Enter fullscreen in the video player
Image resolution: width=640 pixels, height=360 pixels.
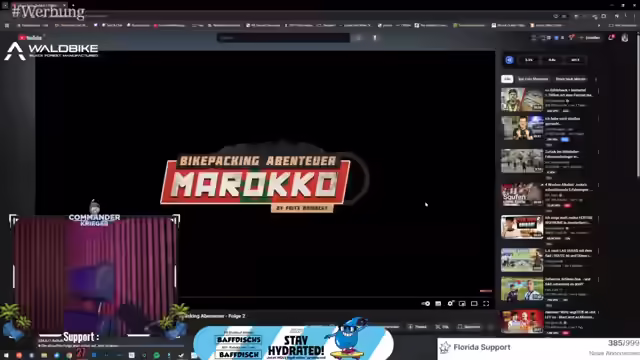pyautogui.click(x=486, y=304)
